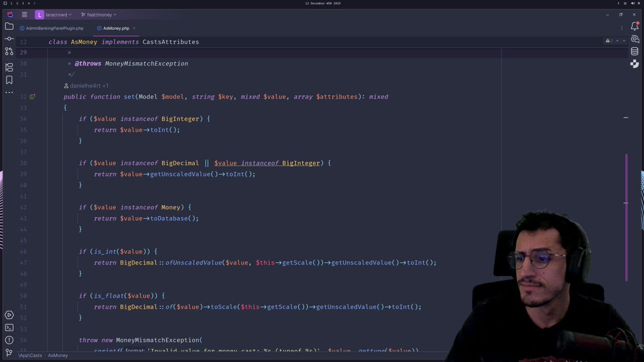
Task: Click is_int on line 46
Action: coord(105,252)
